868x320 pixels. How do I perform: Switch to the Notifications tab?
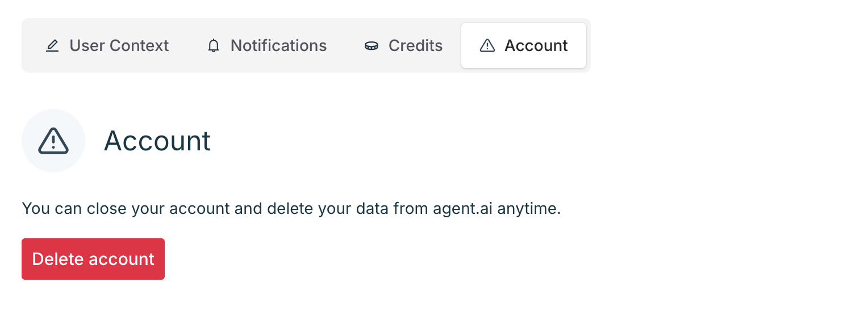tap(267, 46)
